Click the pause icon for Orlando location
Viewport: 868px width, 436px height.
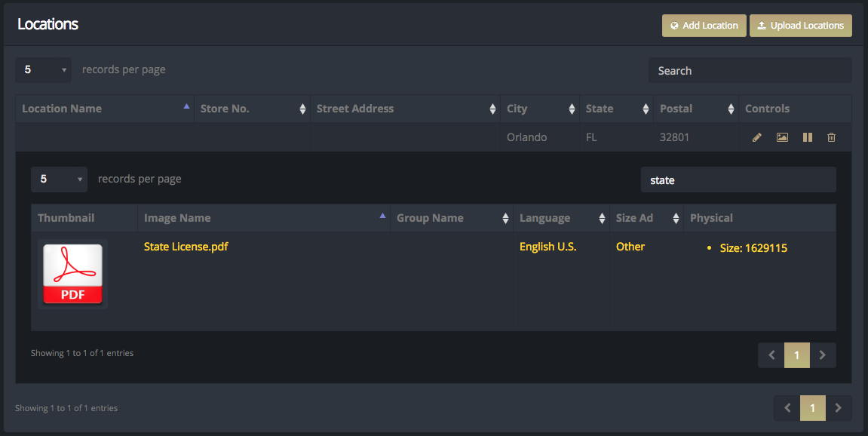point(808,137)
